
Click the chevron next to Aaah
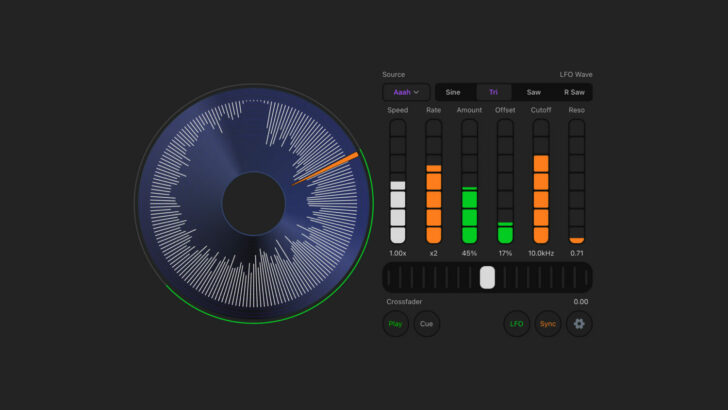click(416, 92)
